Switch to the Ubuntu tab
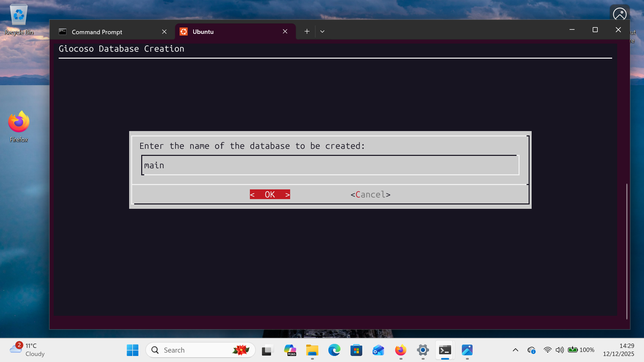The width and height of the screenshot is (644, 362). tap(203, 32)
